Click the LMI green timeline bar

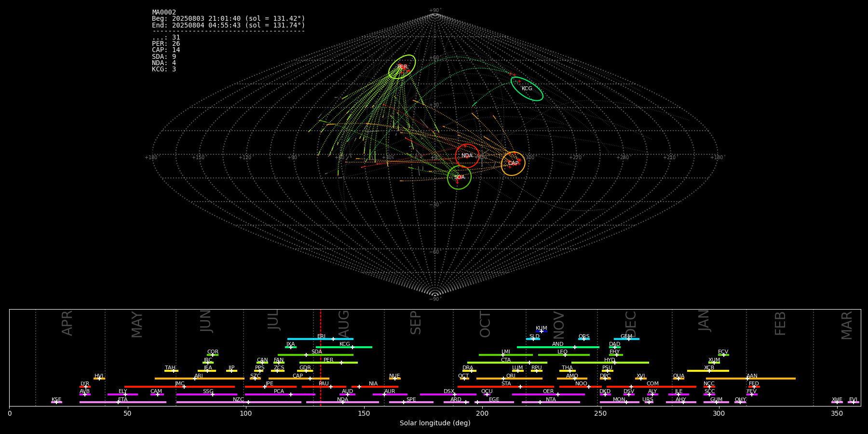click(x=506, y=355)
